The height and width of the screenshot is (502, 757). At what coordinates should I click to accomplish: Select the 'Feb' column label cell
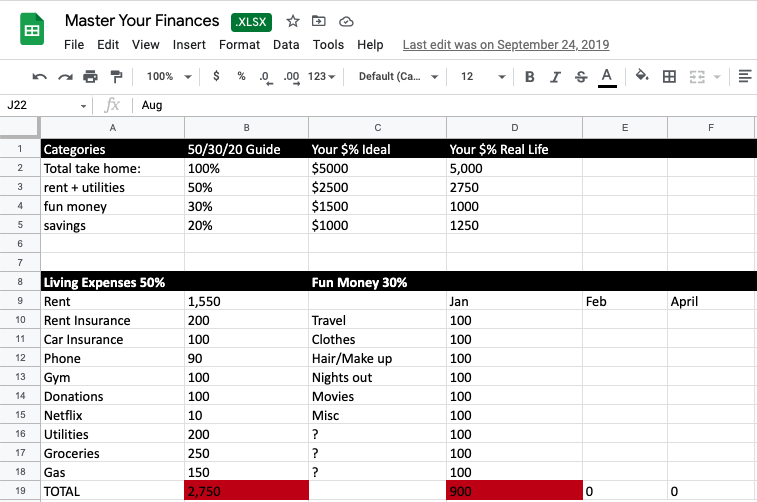coord(625,301)
